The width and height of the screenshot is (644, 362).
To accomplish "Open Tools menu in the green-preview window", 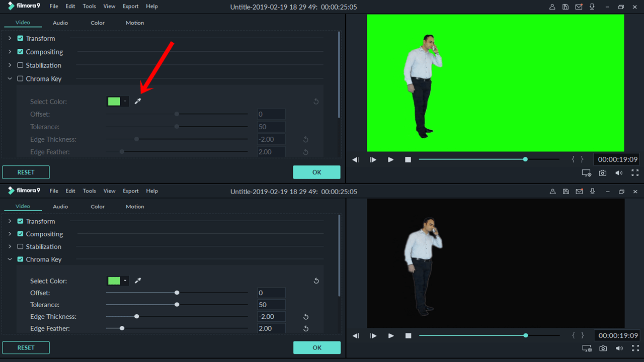I will point(90,7).
